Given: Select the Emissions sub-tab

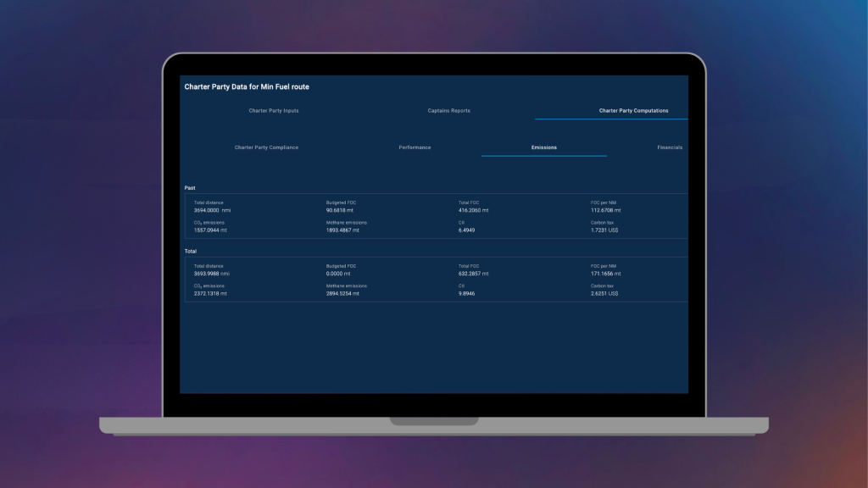Looking at the screenshot, I should tap(544, 147).
